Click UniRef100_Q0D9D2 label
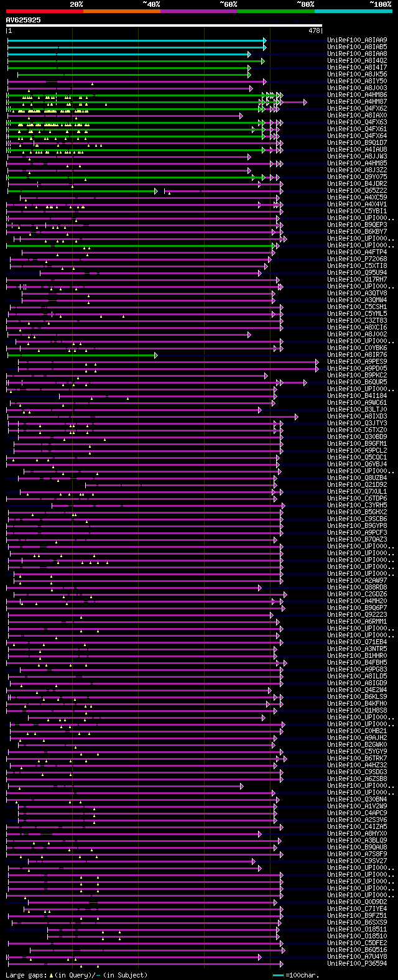This screenshot has height=980, width=398. click(x=357, y=902)
